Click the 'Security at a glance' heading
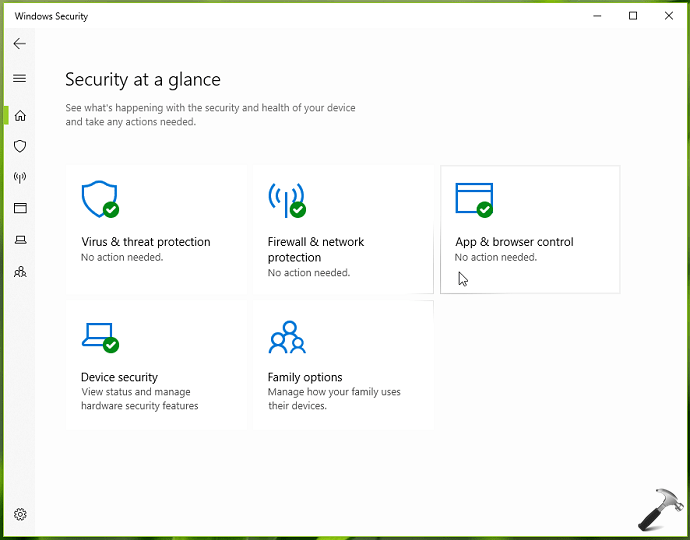690x540 pixels. coord(143,80)
